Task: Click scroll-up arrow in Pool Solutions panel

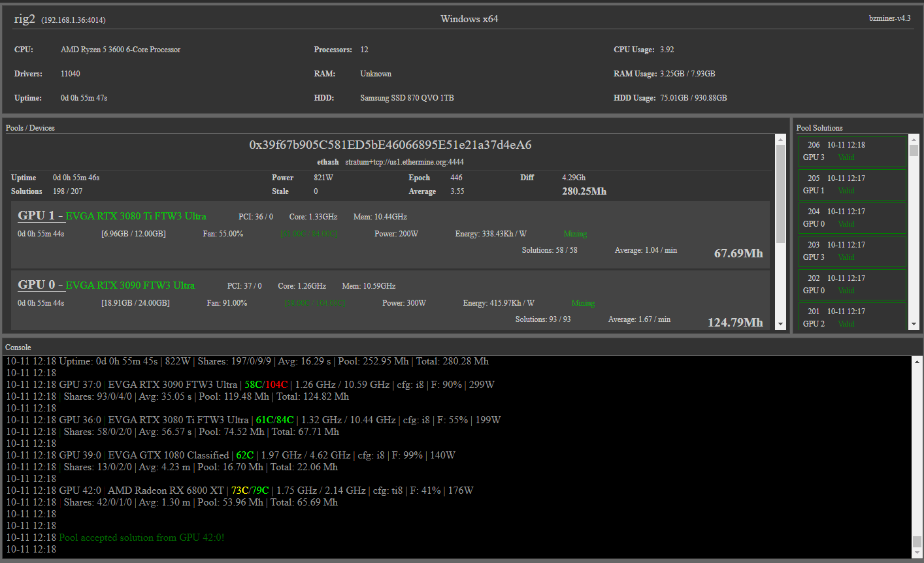Action: click(x=914, y=139)
